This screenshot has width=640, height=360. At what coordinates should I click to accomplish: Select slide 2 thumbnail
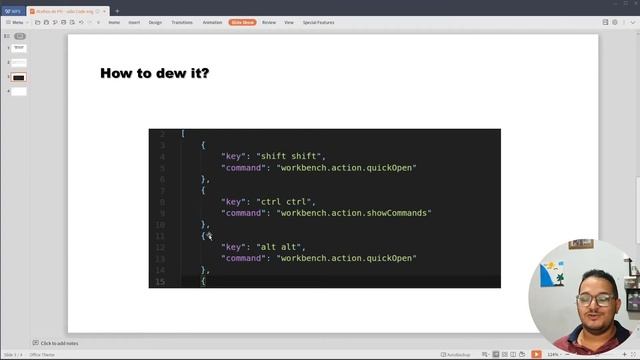tap(19, 63)
